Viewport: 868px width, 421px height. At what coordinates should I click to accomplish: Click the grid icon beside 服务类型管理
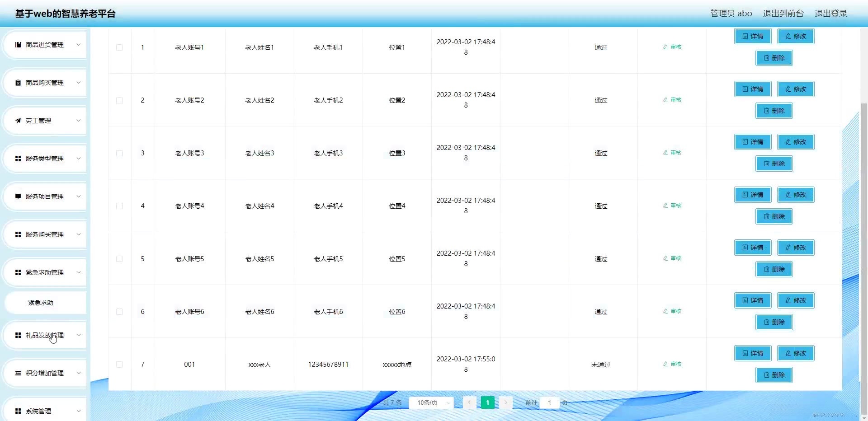(x=18, y=159)
